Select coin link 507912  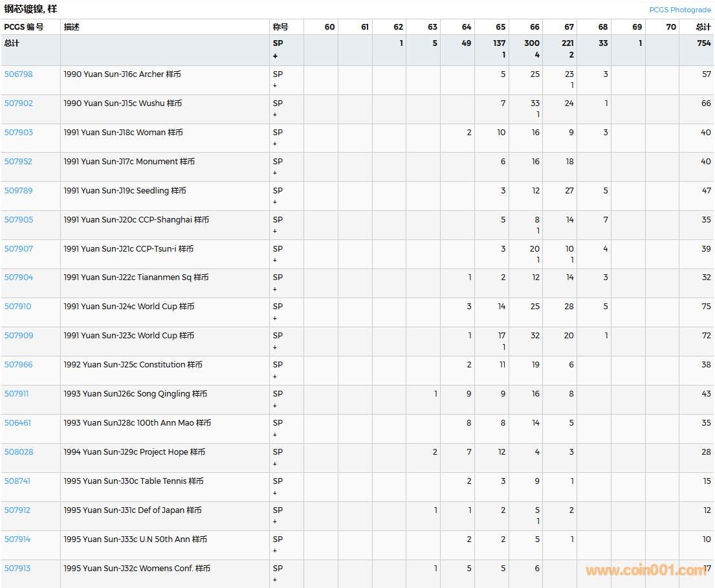click(x=17, y=510)
